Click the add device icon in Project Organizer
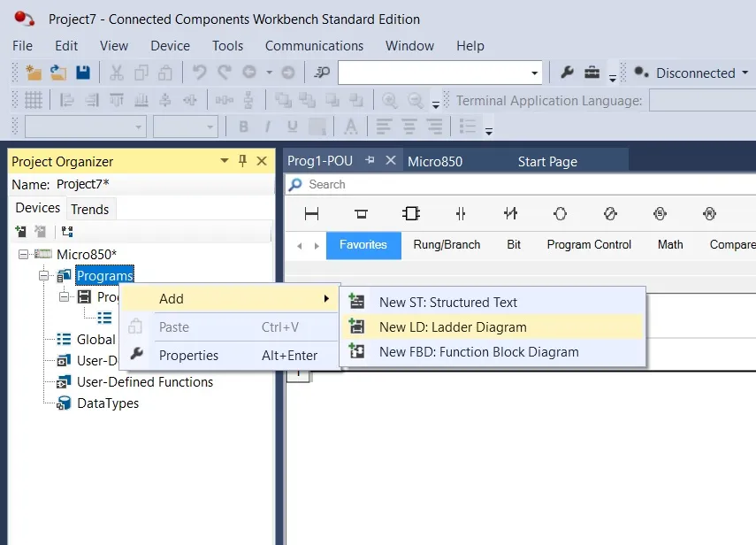This screenshot has height=545, width=756. [x=20, y=232]
